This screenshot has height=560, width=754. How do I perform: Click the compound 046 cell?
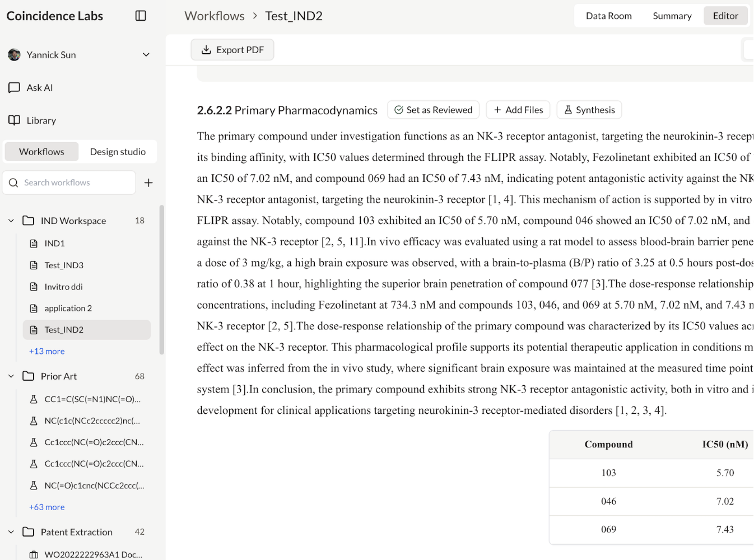tap(609, 502)
